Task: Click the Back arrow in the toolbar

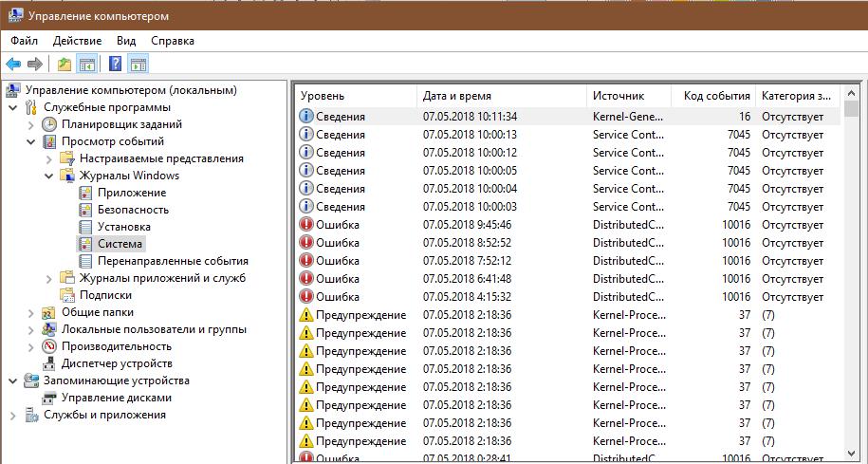Action: pyautogui.click(x=13, y=65)
